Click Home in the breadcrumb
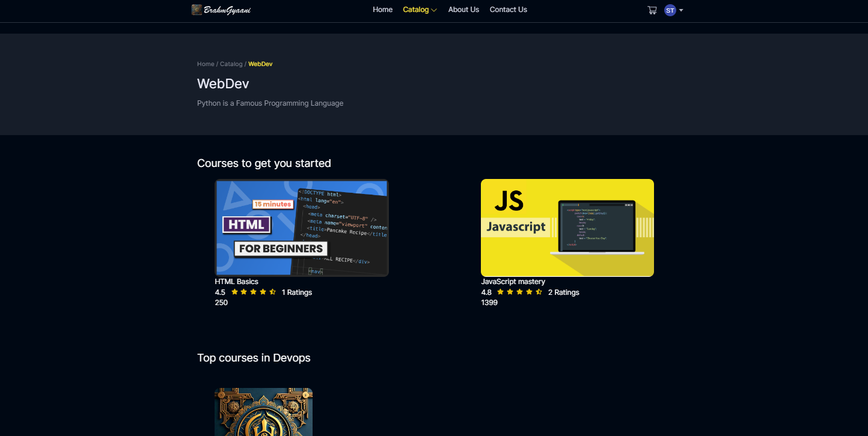This screenshot has height=436, width=868. [206, 64]
